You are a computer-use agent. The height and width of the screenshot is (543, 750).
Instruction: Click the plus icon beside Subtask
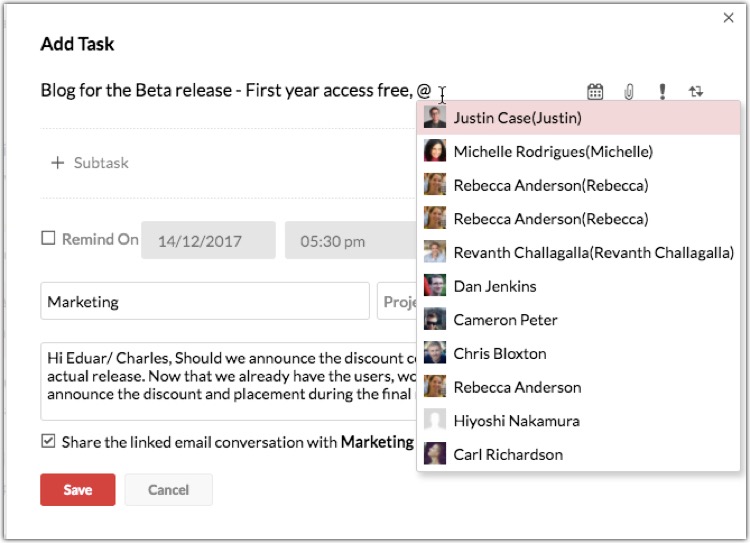click(57, 163)
